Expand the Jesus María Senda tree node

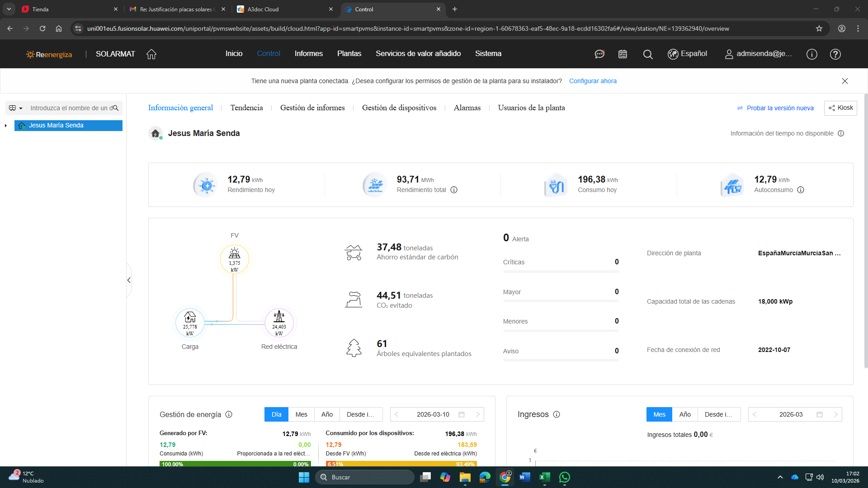point(6,126)
